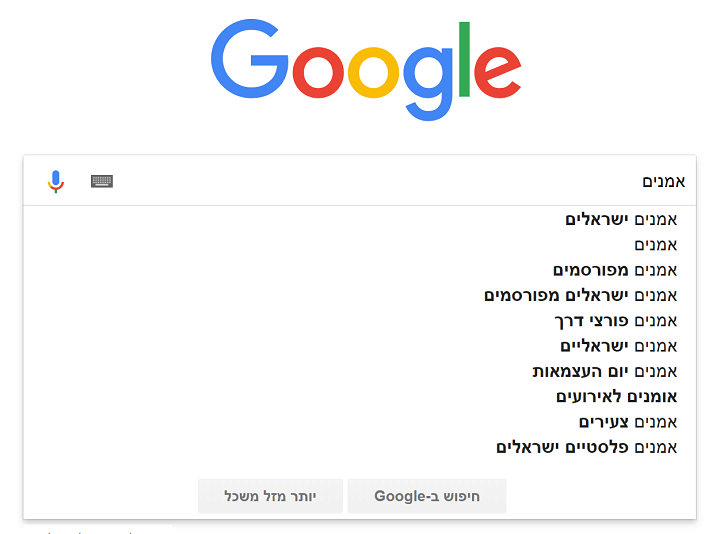Click the יותר מזל משכל button

[270, 496]
